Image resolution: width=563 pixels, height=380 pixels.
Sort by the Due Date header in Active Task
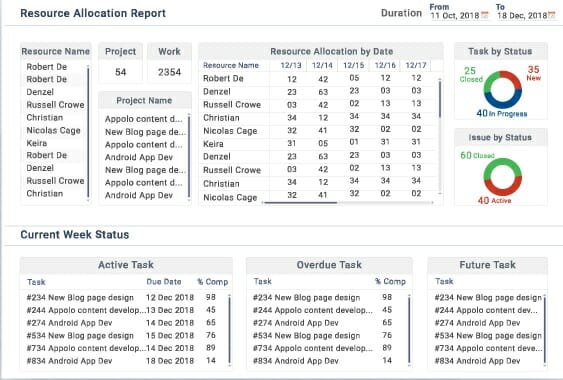coord(164,282)
